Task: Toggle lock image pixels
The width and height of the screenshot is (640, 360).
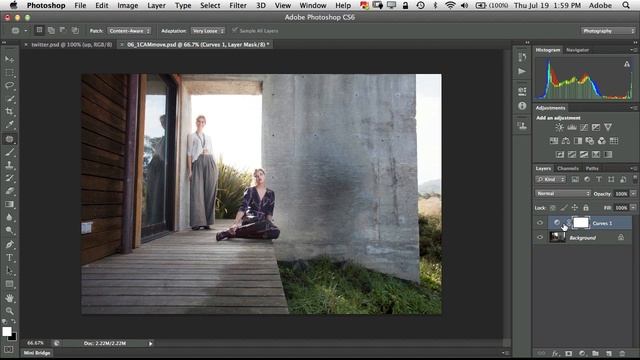Action: (564, 208)
